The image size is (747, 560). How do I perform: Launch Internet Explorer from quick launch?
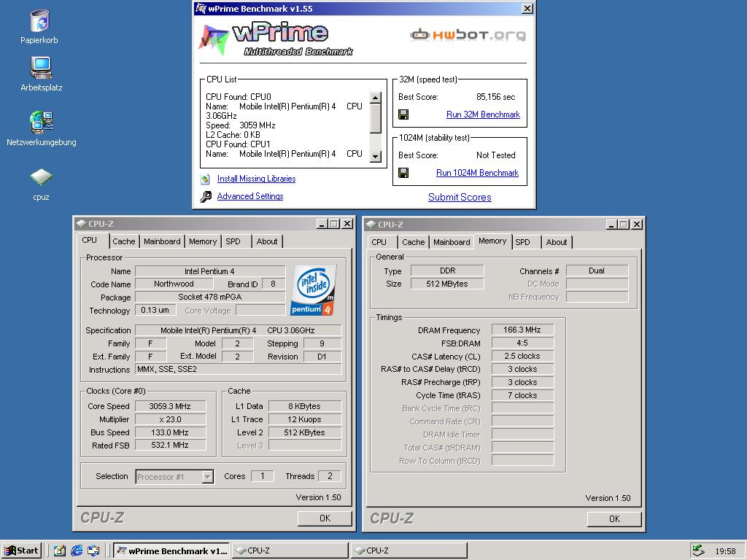[77, 551]
